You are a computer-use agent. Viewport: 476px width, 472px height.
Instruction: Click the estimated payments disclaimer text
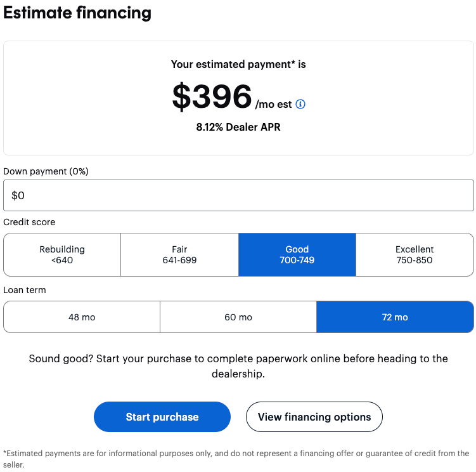pos(237,459)
